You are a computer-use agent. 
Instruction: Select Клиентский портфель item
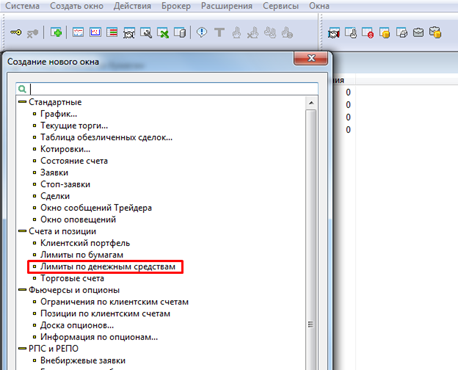click(x=85, y=243)
